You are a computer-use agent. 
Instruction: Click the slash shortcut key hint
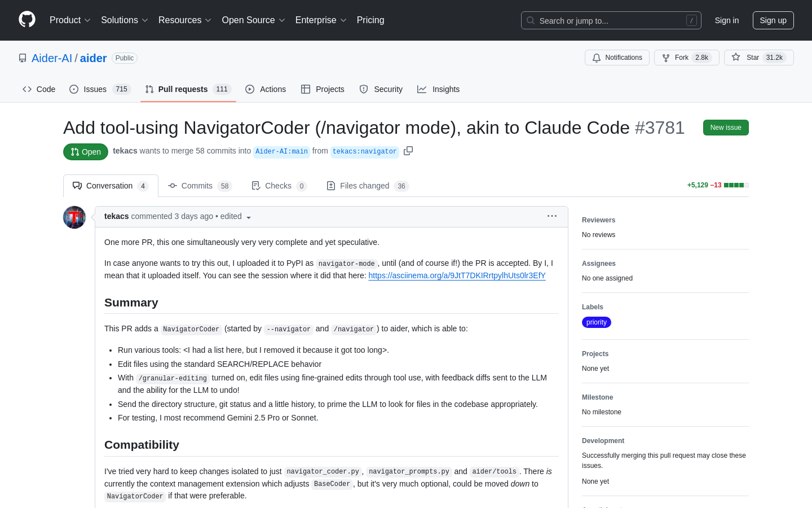[691, 20]
